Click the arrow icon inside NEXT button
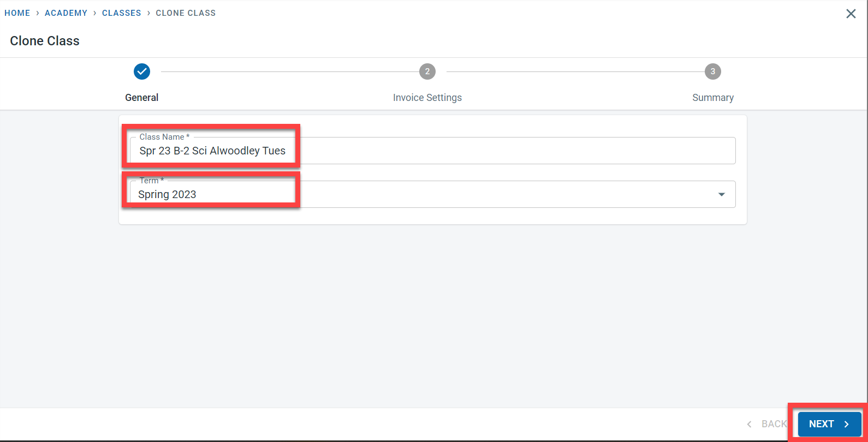This screenshot has width=868, height=442. click(x=847, y=424)
